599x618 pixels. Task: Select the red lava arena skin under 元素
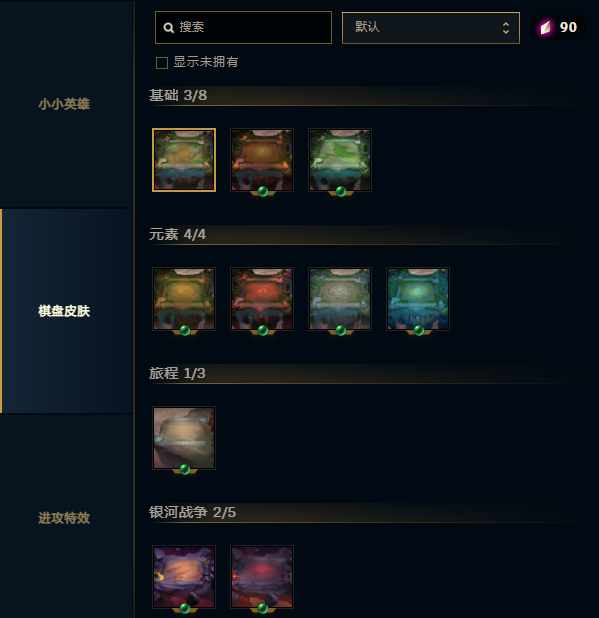(262, 299)
